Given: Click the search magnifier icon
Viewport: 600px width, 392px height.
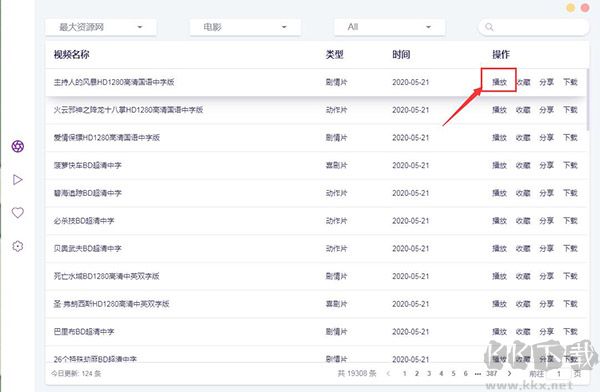Looking at the screenshot, I should click(489, 27).
